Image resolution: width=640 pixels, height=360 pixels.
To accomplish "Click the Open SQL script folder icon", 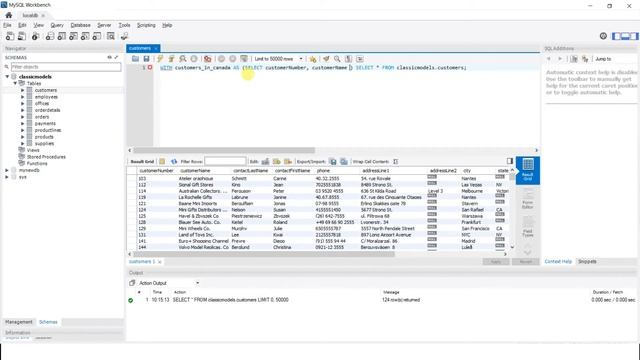I will [135, 59].
